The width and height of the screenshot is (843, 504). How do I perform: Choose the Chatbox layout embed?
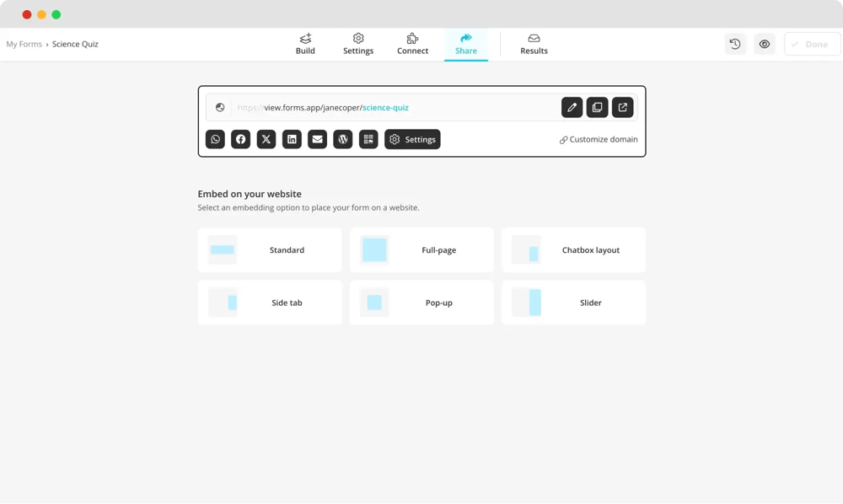(x=573, y=249)
